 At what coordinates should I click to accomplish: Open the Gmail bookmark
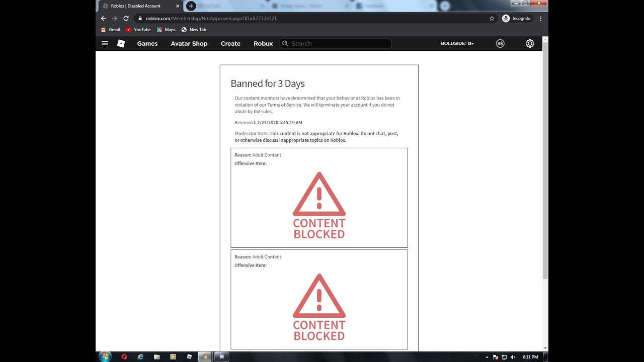click(110, 30)
